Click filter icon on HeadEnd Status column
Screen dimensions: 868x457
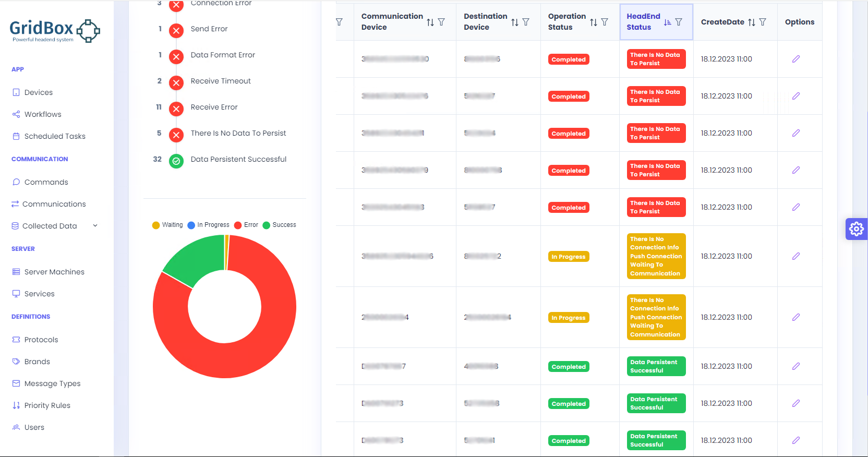(679, 22)
